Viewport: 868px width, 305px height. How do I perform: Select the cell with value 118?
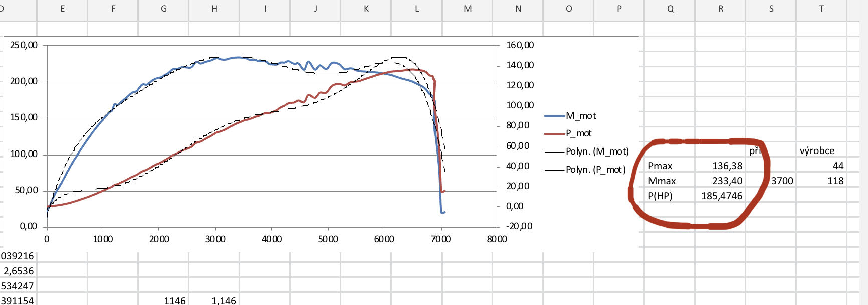pyautogui.click(x=835, y=181)
